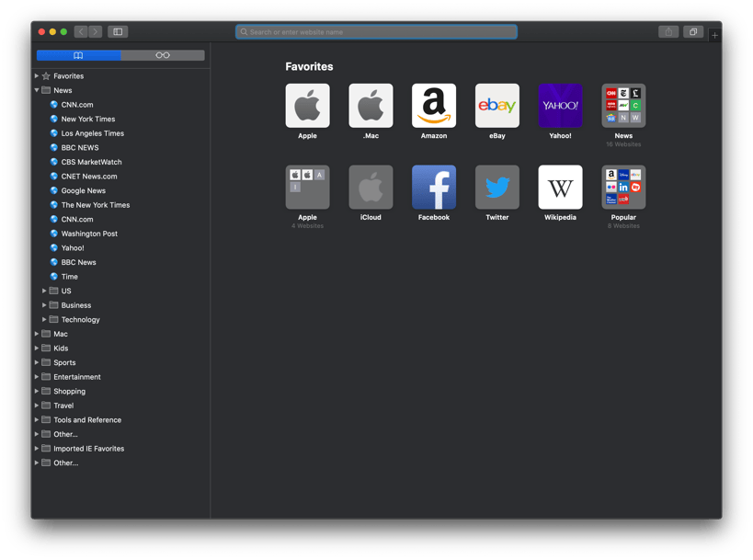Open the Facebook favorite tile
753x560 pixels.
[x=434, y=188]
